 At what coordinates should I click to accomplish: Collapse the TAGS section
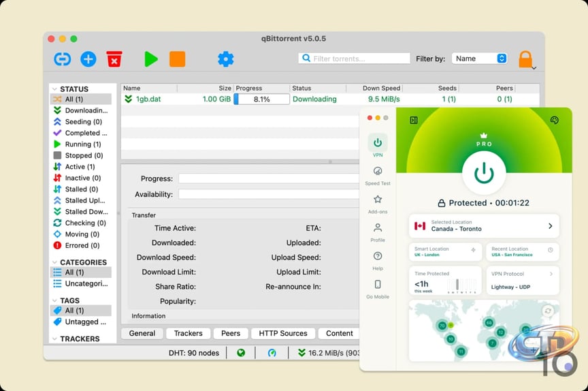click(x=54, y=300)
